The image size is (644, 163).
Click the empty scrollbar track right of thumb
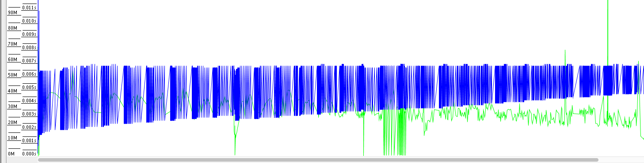click(x=621, y=159)
